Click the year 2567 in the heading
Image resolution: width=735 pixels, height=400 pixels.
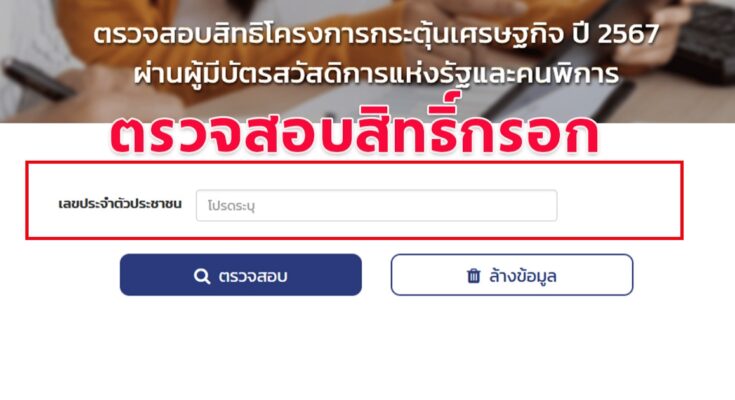point(630,34)
